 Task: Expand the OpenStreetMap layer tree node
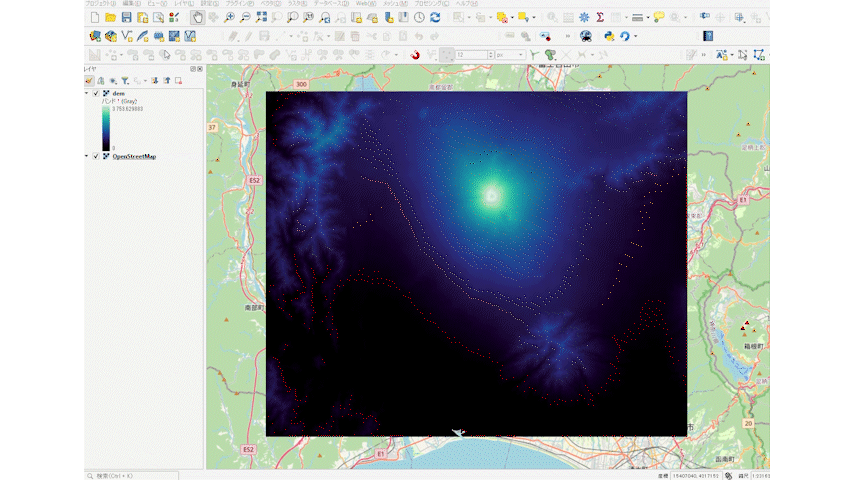tap(87, 156)
